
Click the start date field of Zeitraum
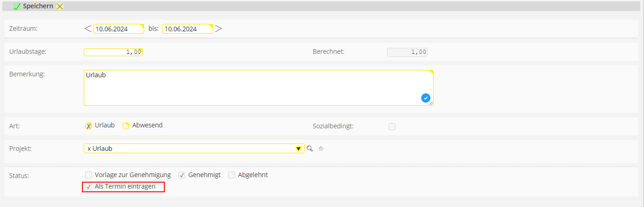click(118, 29)
